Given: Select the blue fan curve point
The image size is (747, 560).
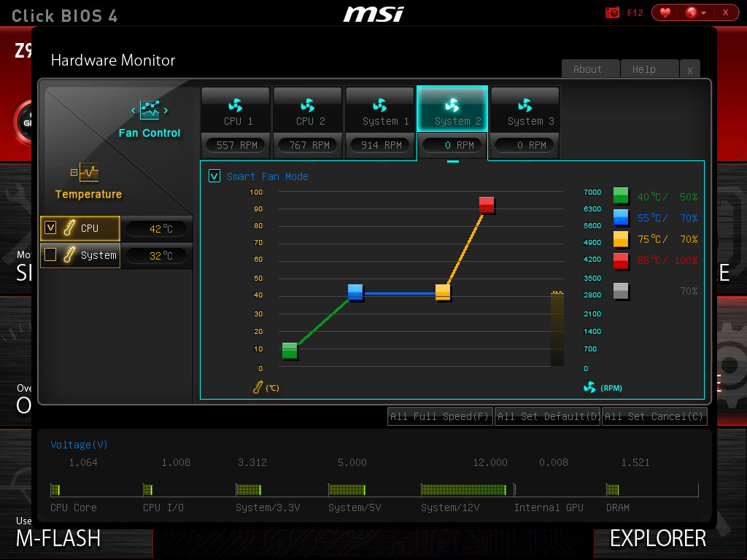Looking at the screenshot, I should pyautogui.click(x=355, y=292).
